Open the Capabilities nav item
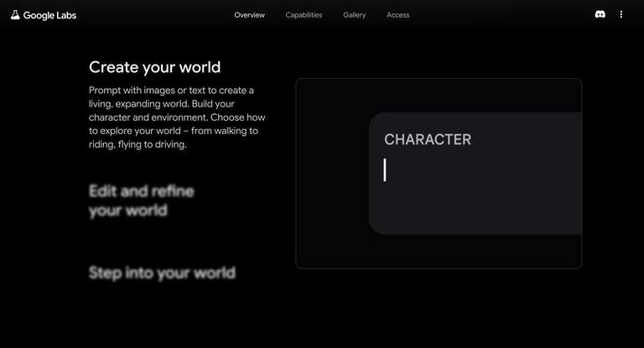Screen dimensions: 644x348 304,15
